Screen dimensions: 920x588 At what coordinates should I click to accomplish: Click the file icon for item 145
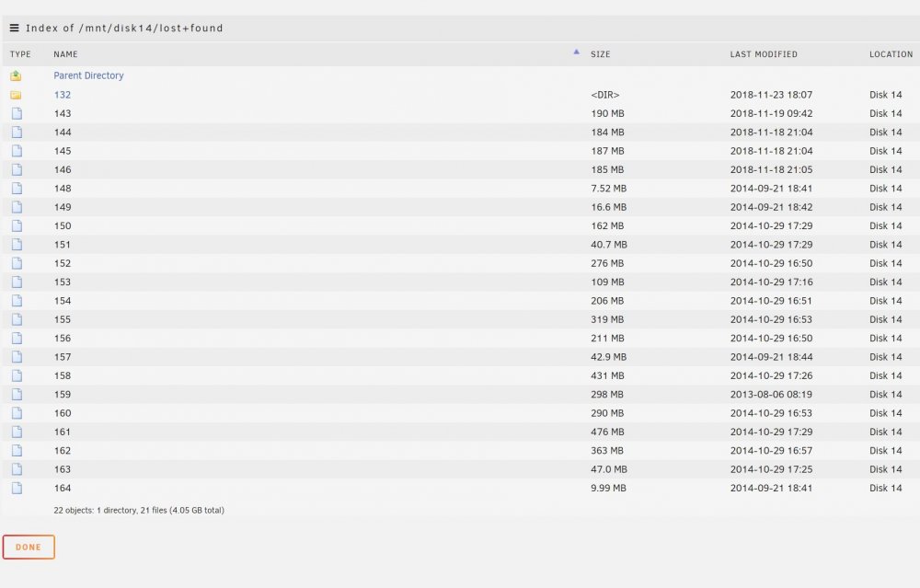[x=17, y=151]
